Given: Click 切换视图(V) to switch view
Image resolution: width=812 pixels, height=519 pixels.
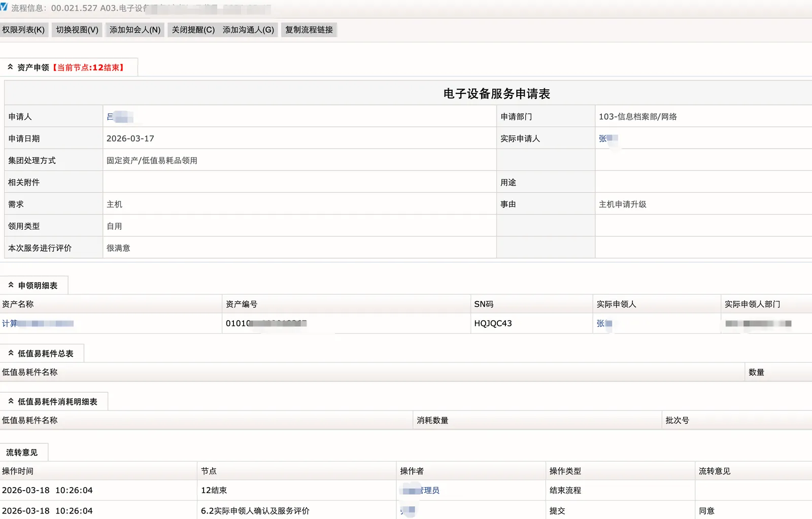Looking at the screenshot, I should click(x=77, y=30).
